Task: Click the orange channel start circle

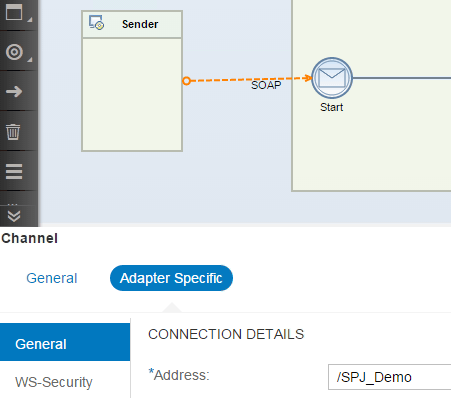Action: tap(187, 81)
